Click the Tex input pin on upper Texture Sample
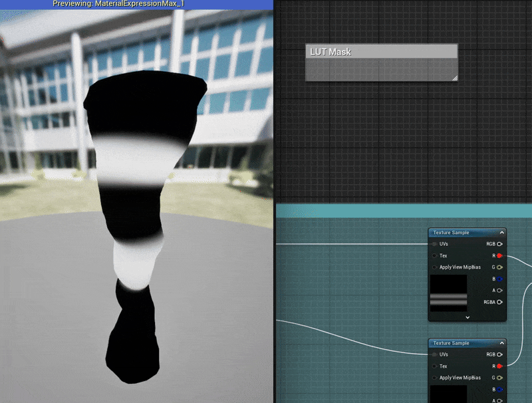This screenshot has width=532, height=403. click(x=435, y=255)
